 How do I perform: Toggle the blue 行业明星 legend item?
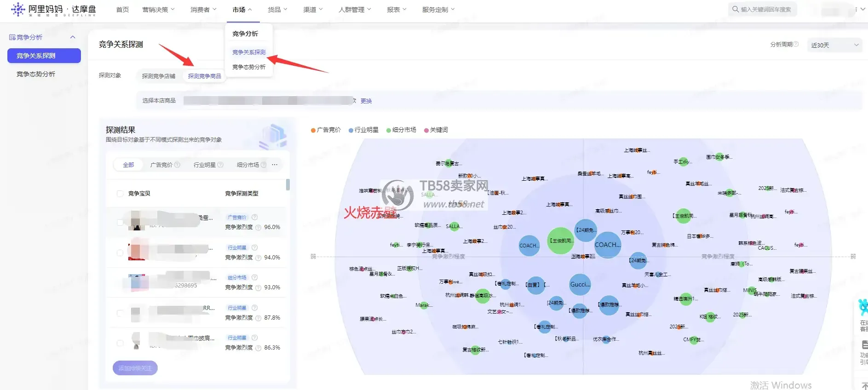(x=363, y=130)
